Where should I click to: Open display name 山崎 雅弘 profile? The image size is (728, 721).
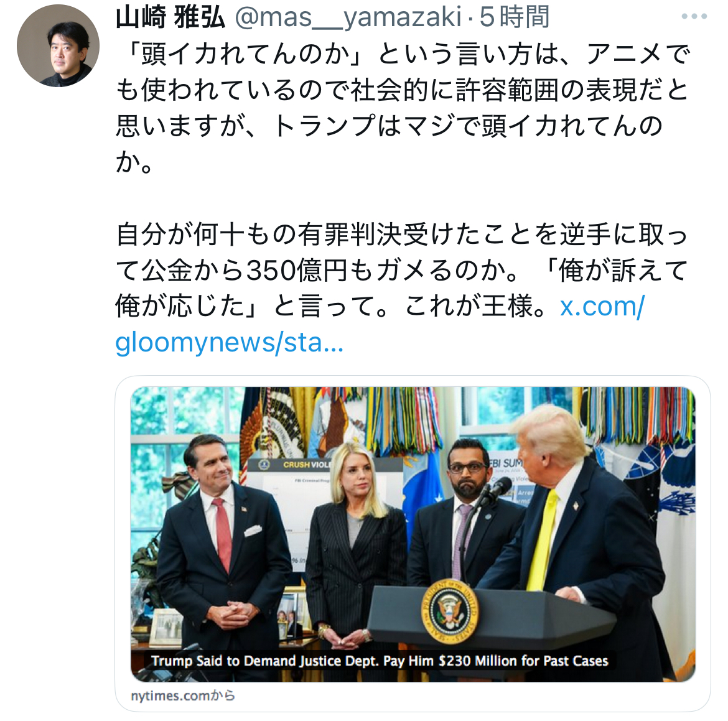[x=170, y=18]
